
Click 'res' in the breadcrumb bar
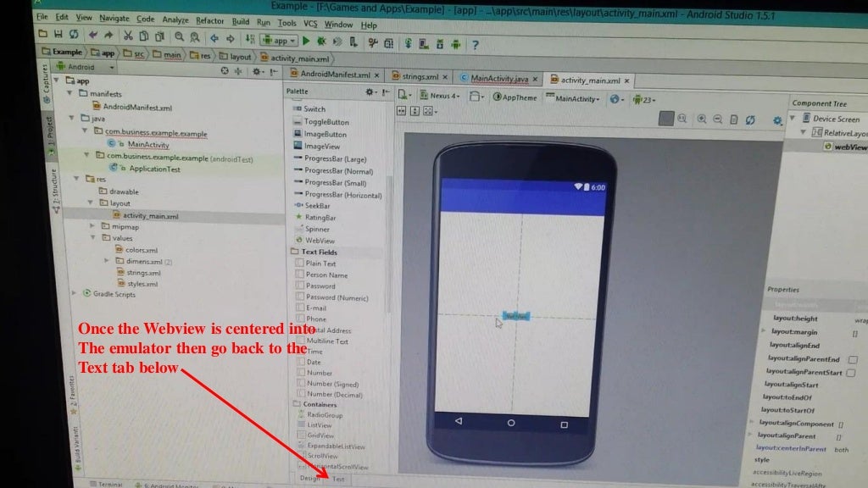200,55
